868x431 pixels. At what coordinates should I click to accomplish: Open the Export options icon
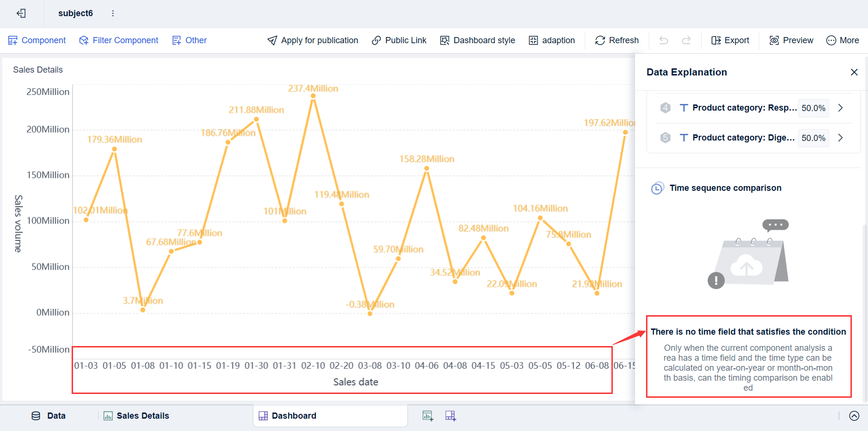coord(716,40)
